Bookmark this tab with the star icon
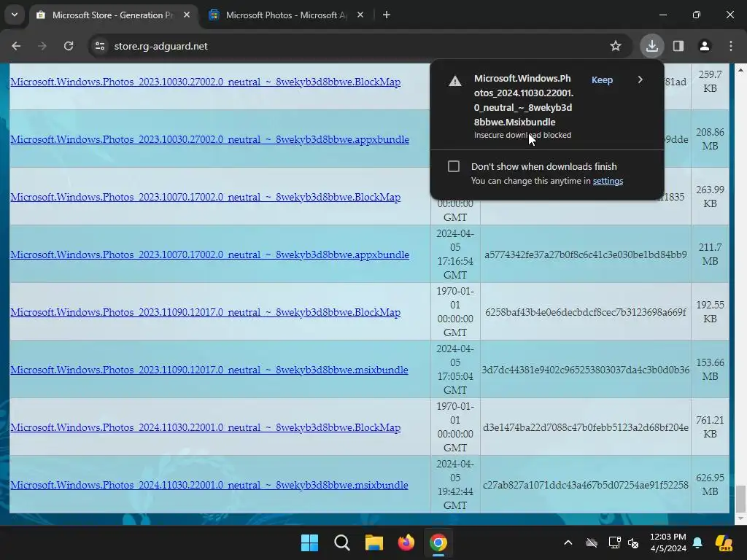The height and width of the screenshot is (560, 747). coord(616,46)
